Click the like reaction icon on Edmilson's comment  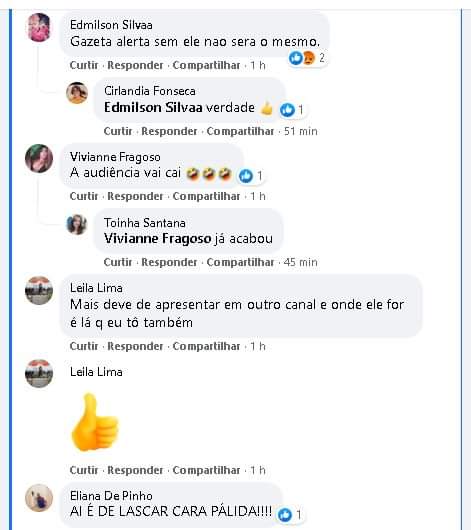pyautogui.click(x=296, y=58)
